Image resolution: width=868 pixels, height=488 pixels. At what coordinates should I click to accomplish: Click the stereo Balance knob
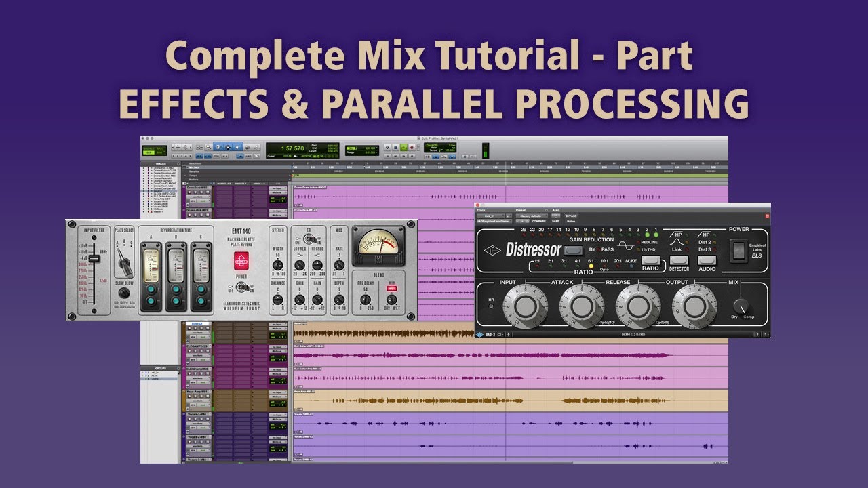coord(278,300)
